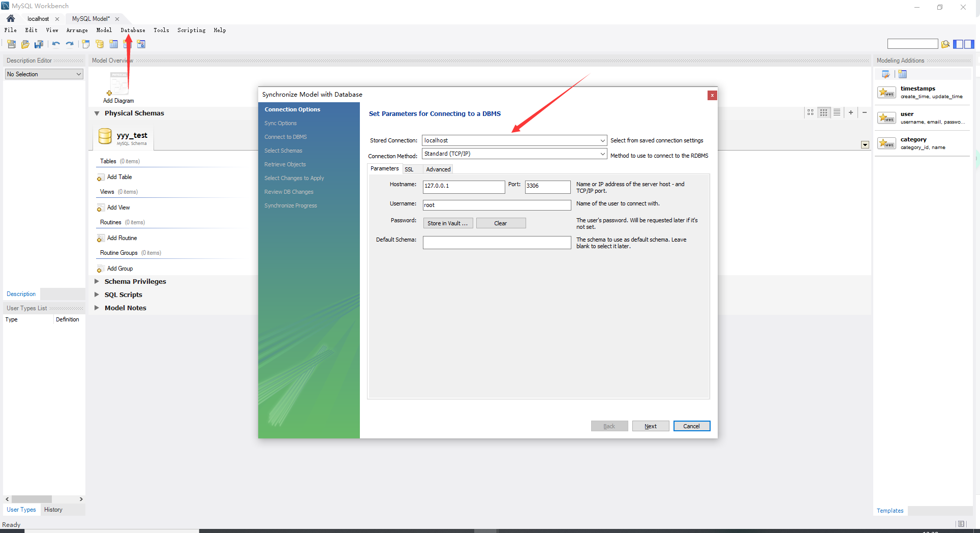
Task: Click the Redo arrow icon
Action: click(x=70, y=44)
